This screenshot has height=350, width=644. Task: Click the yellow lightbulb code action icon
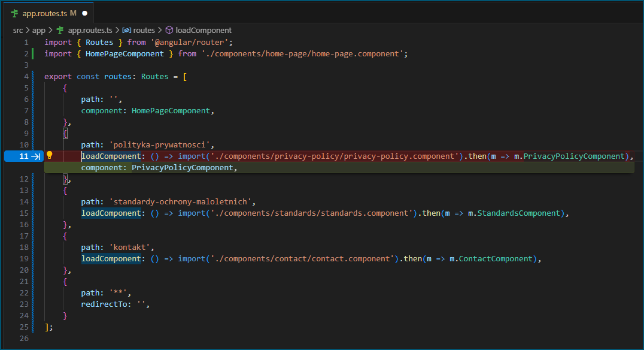tap(50, 156)
